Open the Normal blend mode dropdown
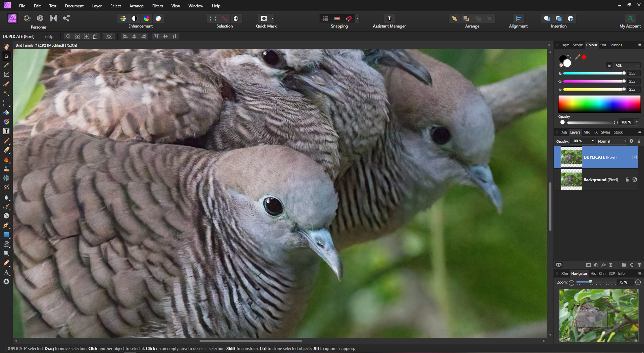 coord(612,141)
